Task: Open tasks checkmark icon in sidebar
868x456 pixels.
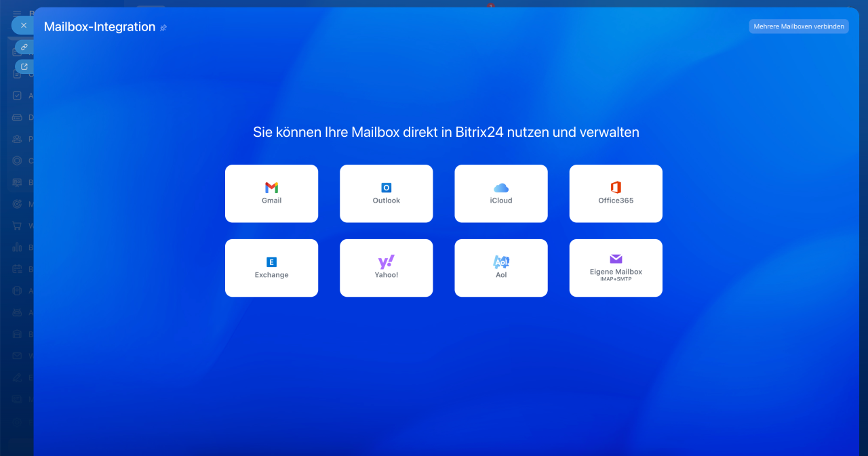Action: (17, 96)
